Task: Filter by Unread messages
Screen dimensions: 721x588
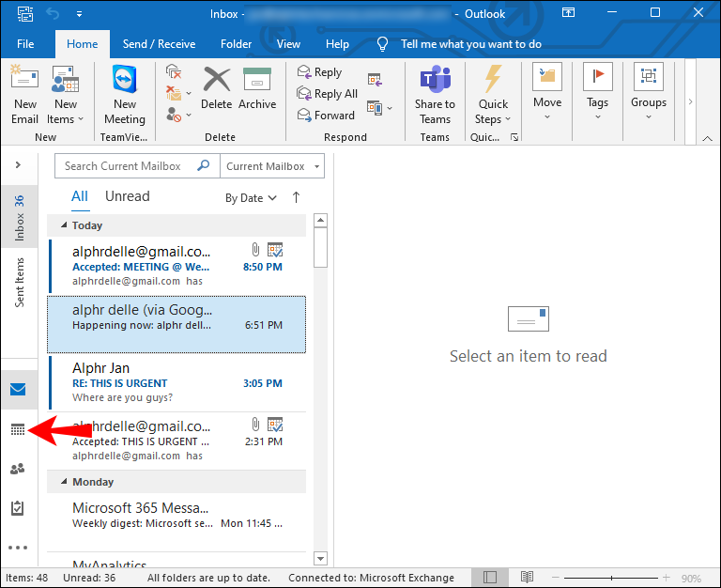Action: (128, 196)
